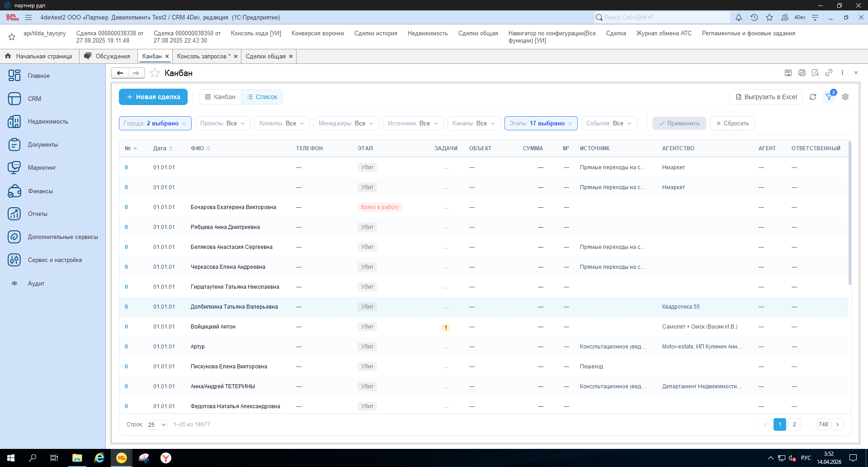Open the history clock icon
This screenshot has height=467, width=868.
[x=754, y=17]
